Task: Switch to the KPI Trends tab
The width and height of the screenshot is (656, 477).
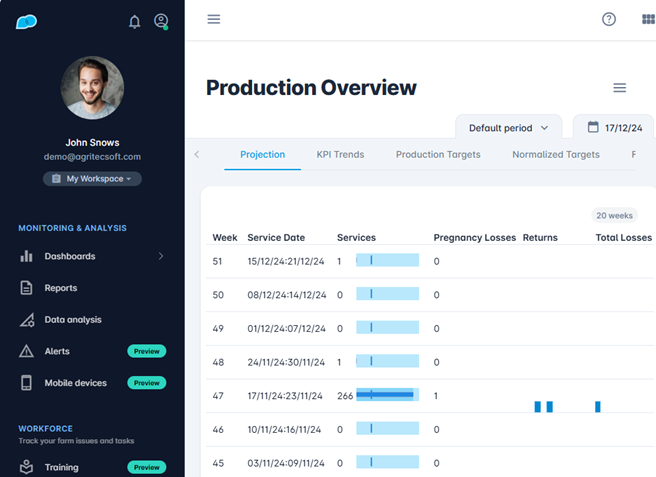Action: tap(340, 155)
